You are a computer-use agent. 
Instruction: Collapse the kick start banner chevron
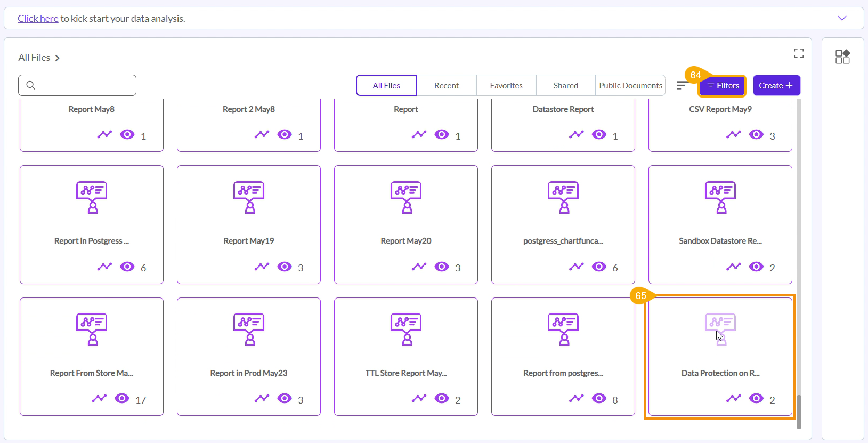(842, 18)
